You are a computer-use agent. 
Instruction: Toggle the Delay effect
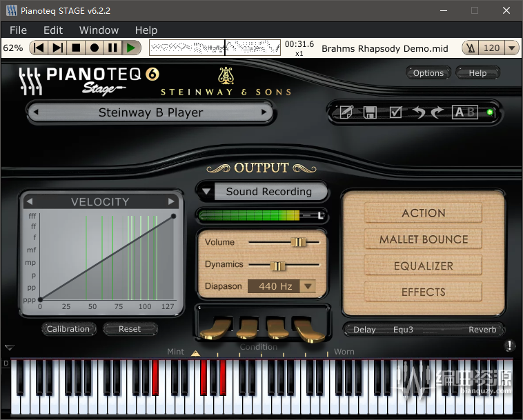(x=364, y=330)
